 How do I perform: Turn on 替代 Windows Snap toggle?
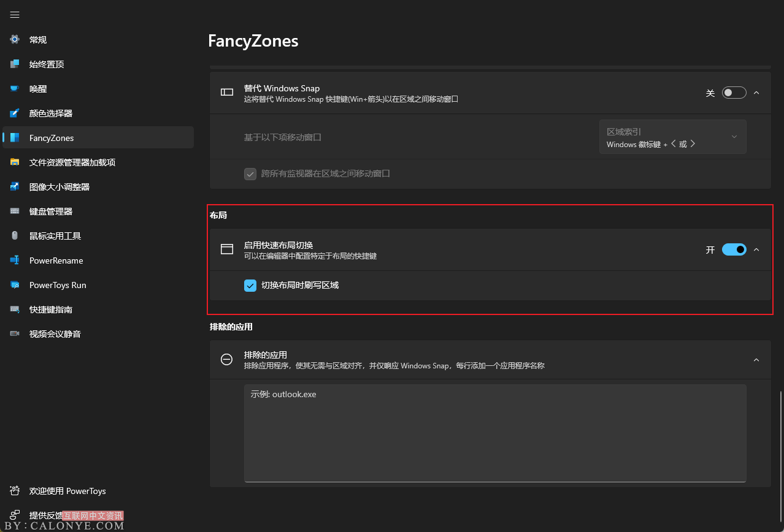click(x=734, y=93)
